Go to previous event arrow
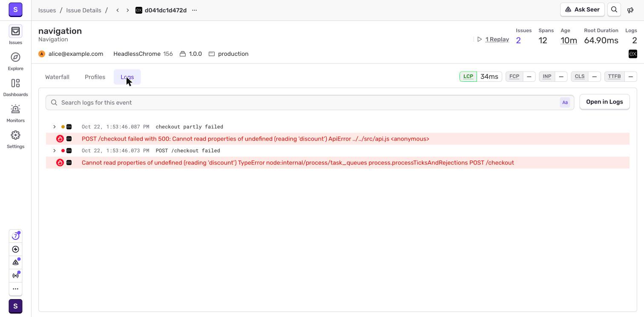This screenshot has width=644, height=317. [118, 10]
